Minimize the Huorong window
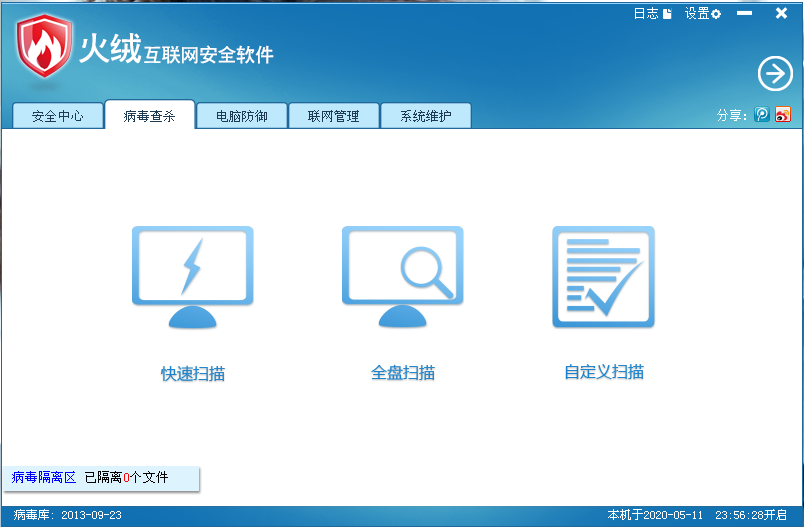Image resolution: width=804 pixels, height=527 pixels. point(745,13)
